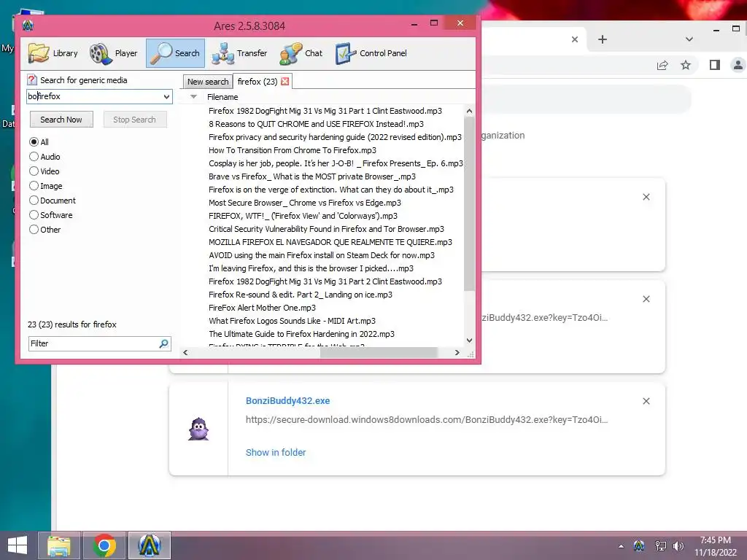747x560 pixels.
Task: Click the sort arrow beside Filename header
Action: click(x=193, y=97)
